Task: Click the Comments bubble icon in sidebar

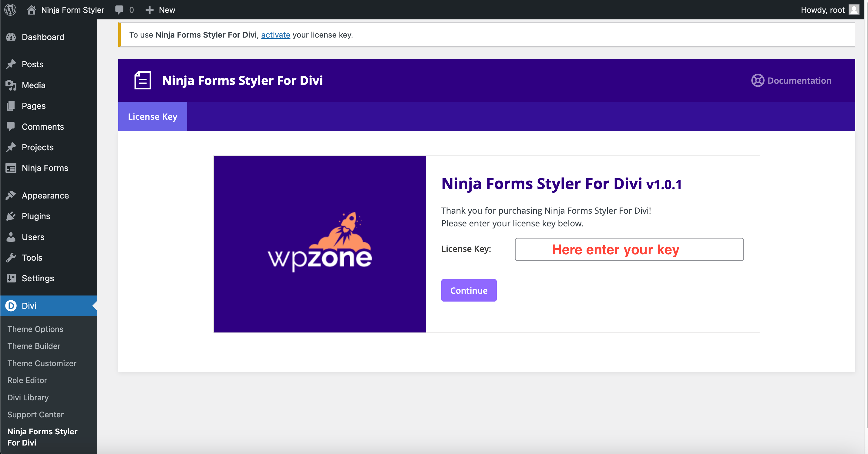Action: [x=11, y=127]
